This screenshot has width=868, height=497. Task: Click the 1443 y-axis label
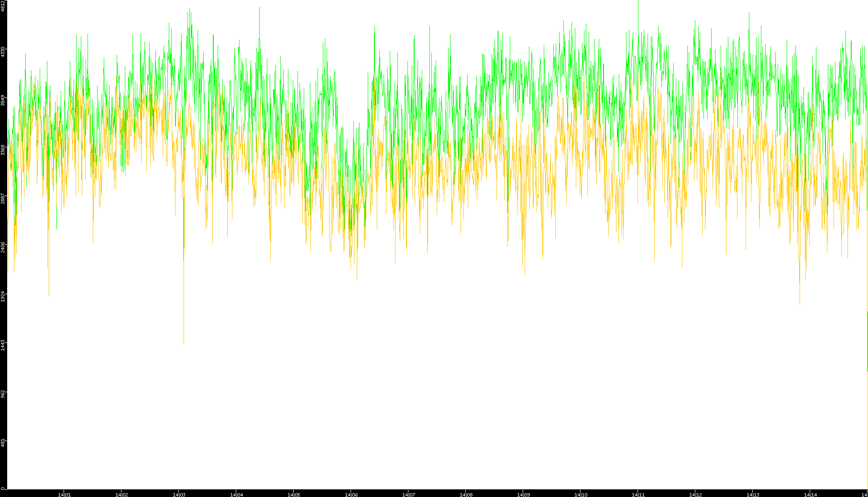pos(3,345)
